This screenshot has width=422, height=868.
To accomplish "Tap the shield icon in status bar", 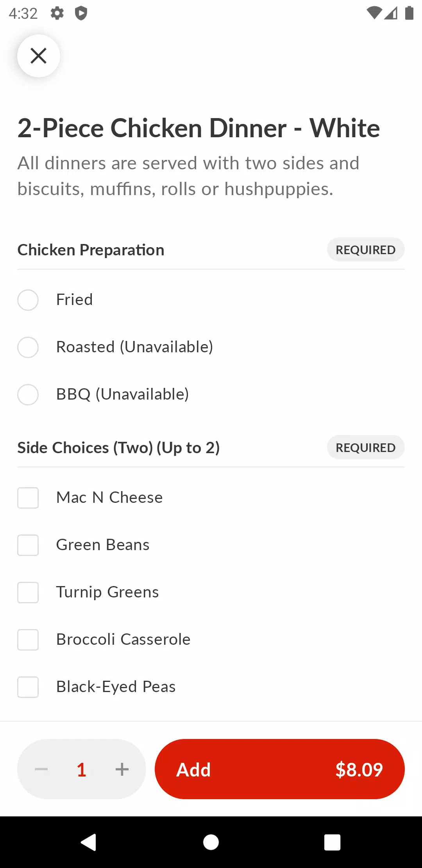I will pyautogui.click(x=81, y=13).
